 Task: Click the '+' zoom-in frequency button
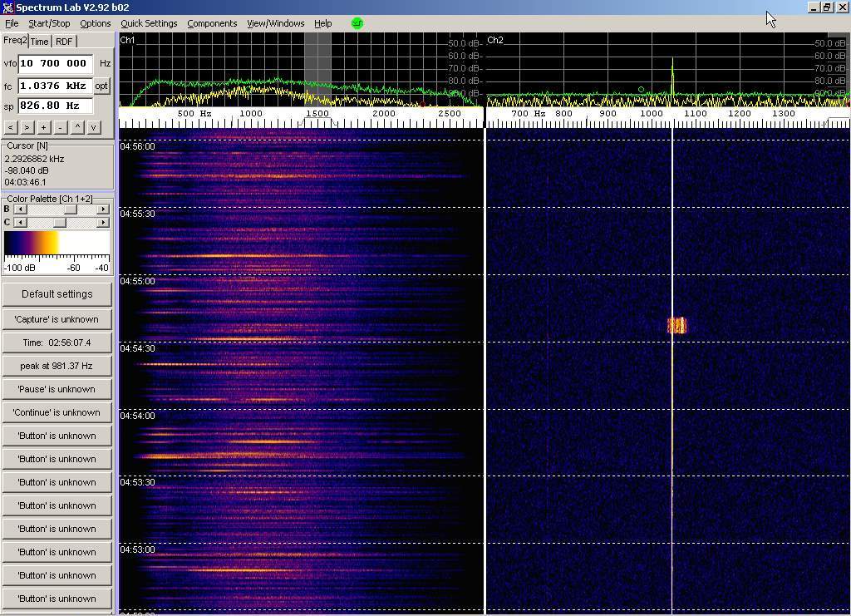pos(43,127)
